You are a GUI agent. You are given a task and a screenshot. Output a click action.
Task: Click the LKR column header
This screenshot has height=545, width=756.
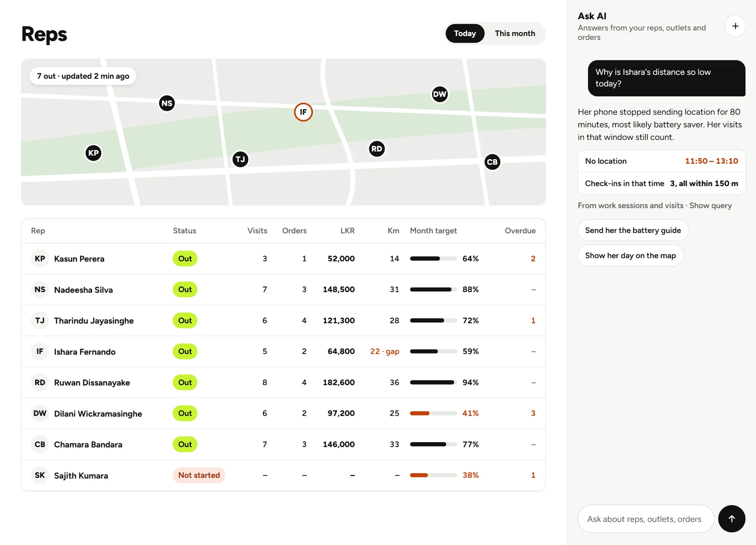click(x=347, y=231)
